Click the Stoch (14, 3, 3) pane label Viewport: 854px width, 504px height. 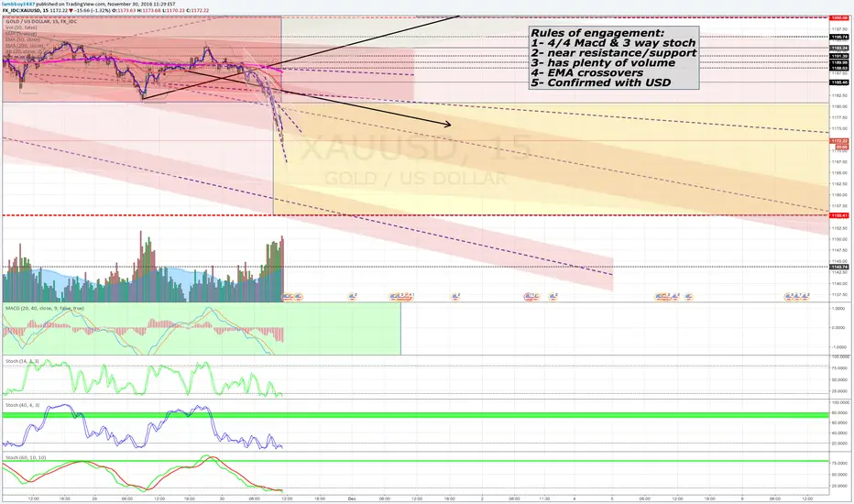tap(22, 361)
